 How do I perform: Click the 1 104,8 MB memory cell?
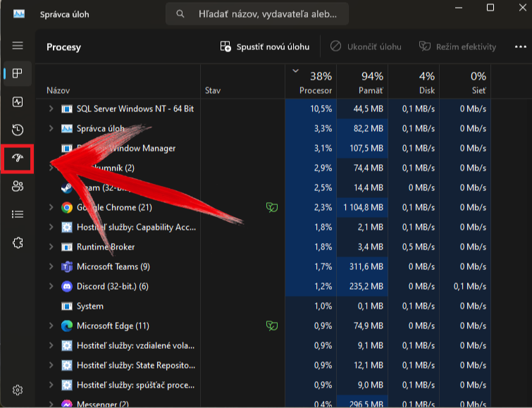pos(362,207)
